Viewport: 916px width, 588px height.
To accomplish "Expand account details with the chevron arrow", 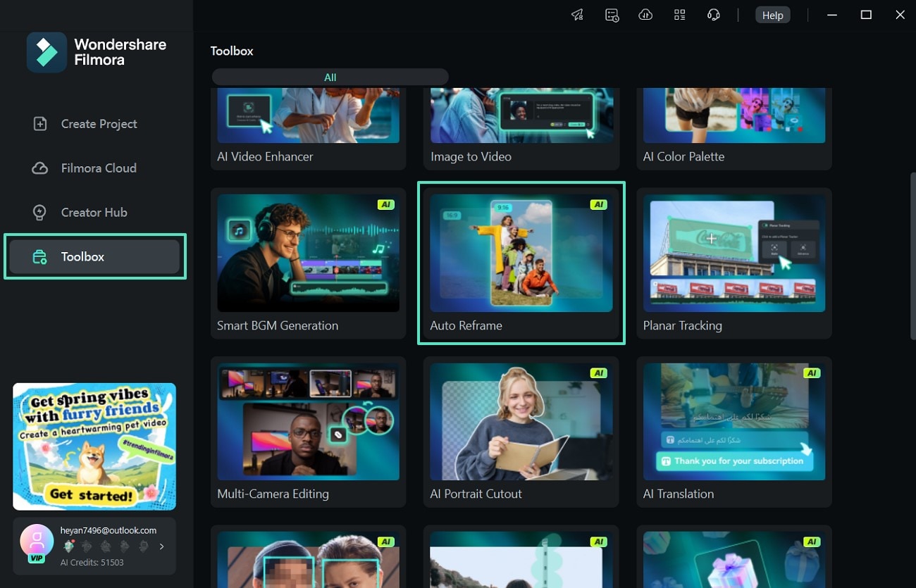I will [x=161, y=546].
